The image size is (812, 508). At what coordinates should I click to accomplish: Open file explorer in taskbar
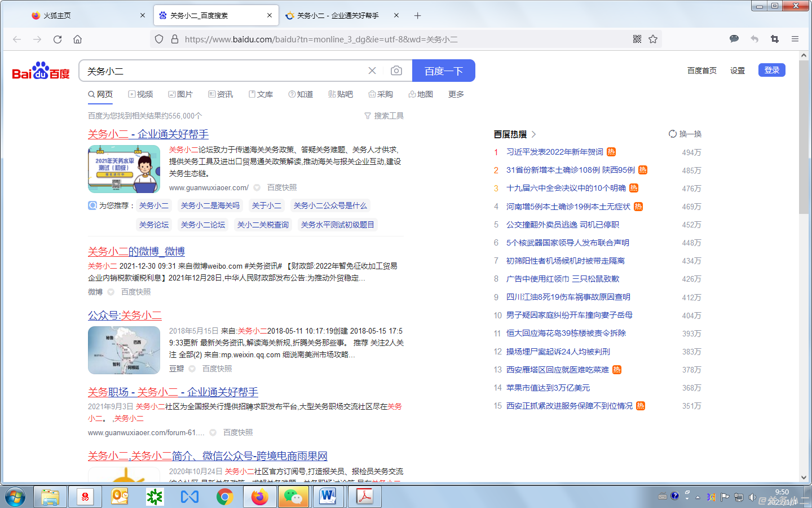(50, 497)
